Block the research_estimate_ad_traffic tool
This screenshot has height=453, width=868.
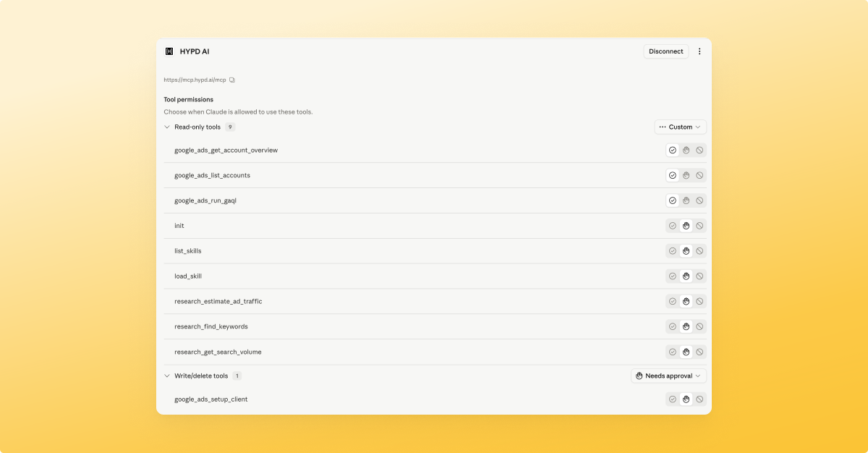tap(699, 301)
